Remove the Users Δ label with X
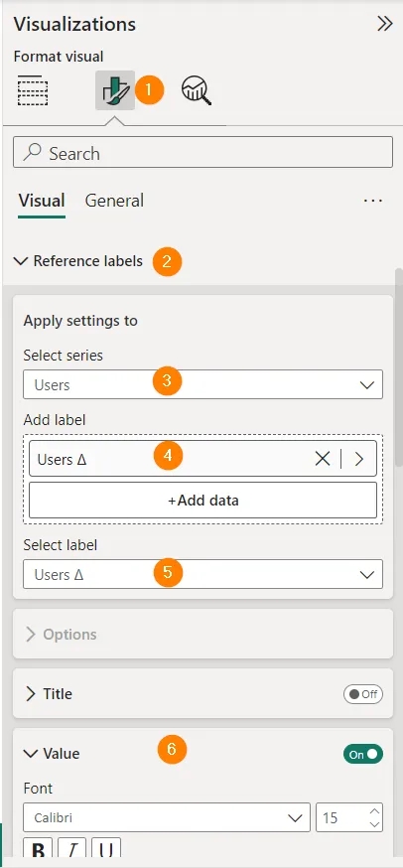The height and width of the screenshot is (868, 403). [323, 459]
